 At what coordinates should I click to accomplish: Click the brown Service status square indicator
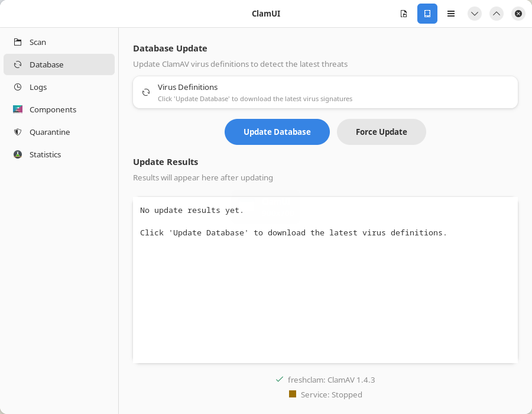[x=293, y=394]
